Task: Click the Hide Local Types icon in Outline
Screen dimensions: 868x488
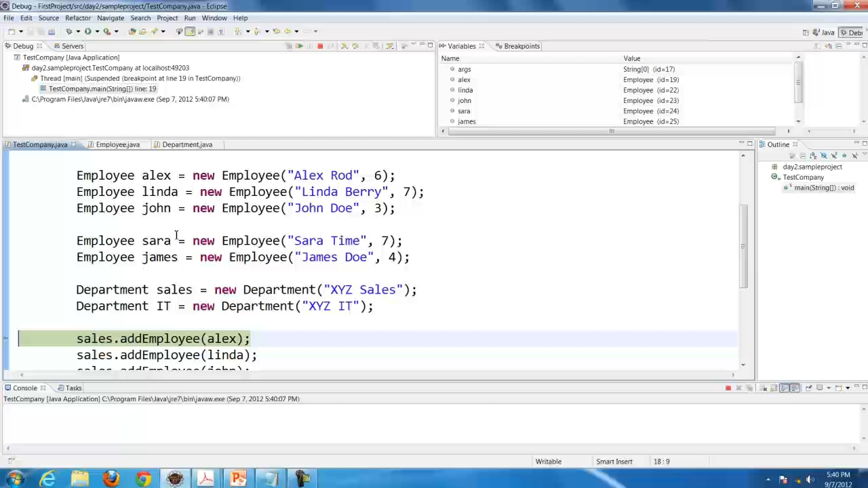Action: (x=854, y=156)
